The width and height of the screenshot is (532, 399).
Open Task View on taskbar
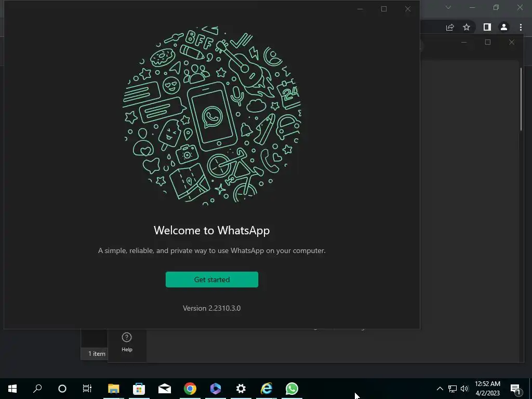87,389
